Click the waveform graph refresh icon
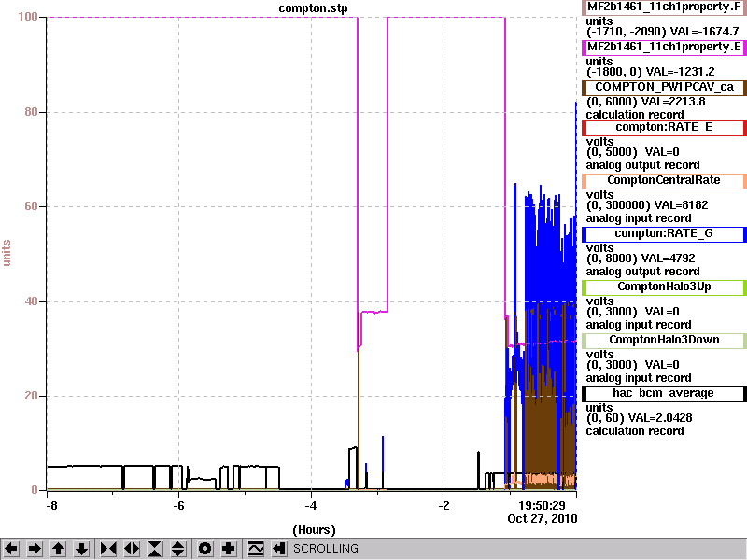This screenshot has height=560, width=747. 256,549
